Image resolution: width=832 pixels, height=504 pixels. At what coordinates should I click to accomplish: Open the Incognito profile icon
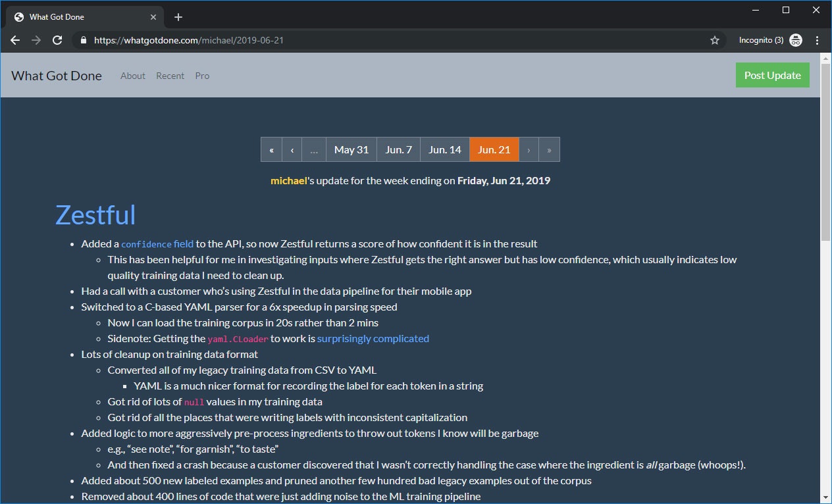tap(796, 40)
